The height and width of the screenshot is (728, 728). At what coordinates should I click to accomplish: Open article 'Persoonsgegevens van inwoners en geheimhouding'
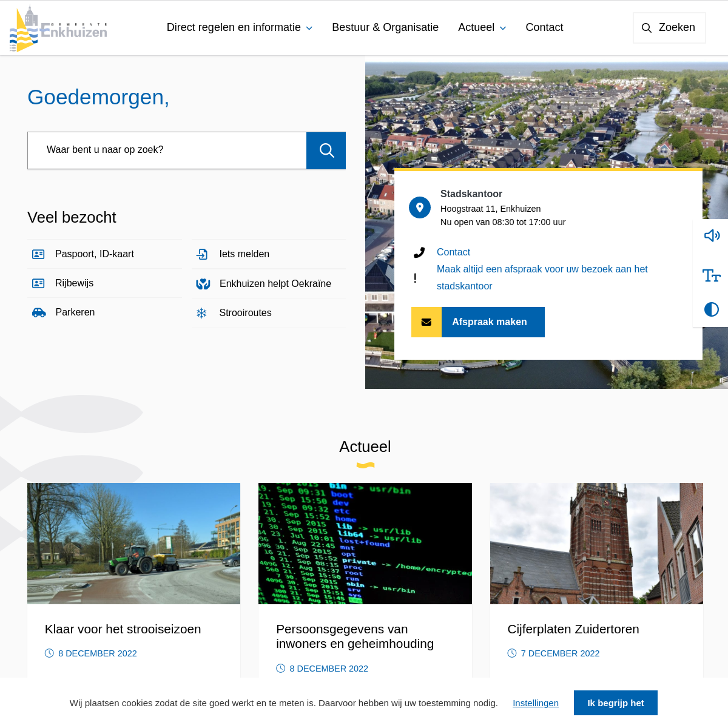pyautogui.click(x=355, y=636)
